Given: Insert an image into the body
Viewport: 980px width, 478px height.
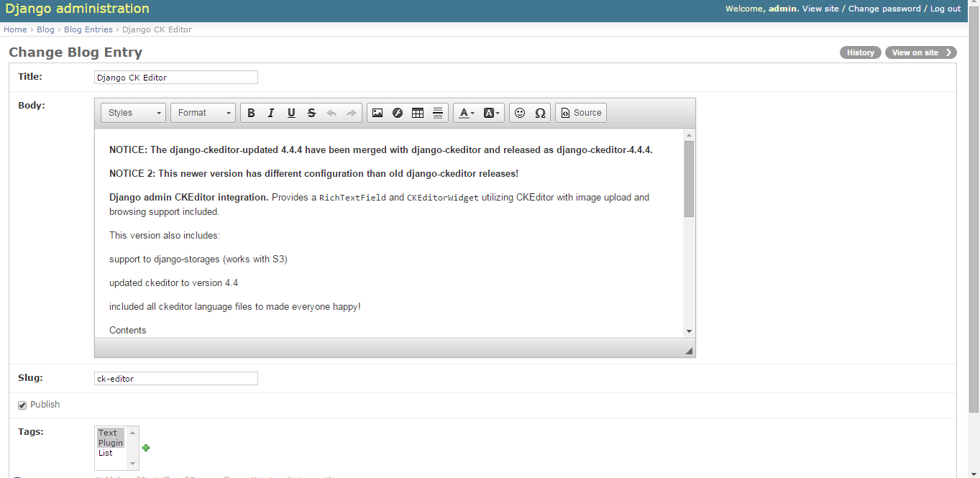Looking at the screenshot, I should (x=377, y=113).
